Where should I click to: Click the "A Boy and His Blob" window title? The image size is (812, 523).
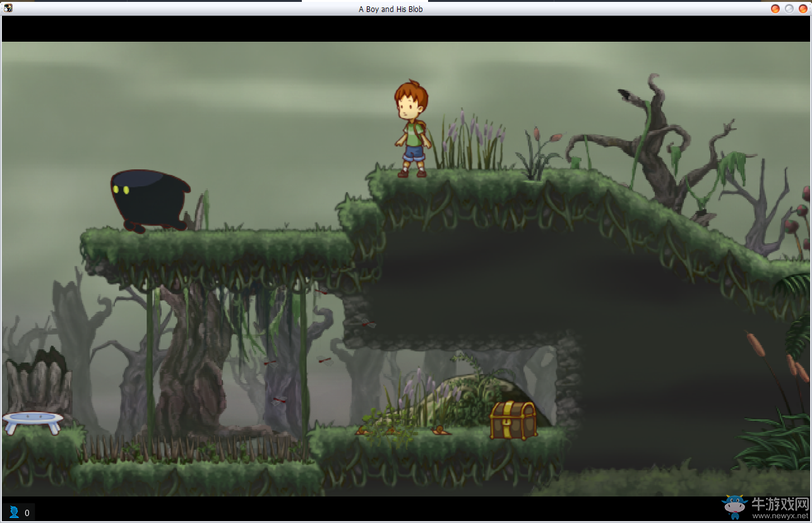pos(391,9)
